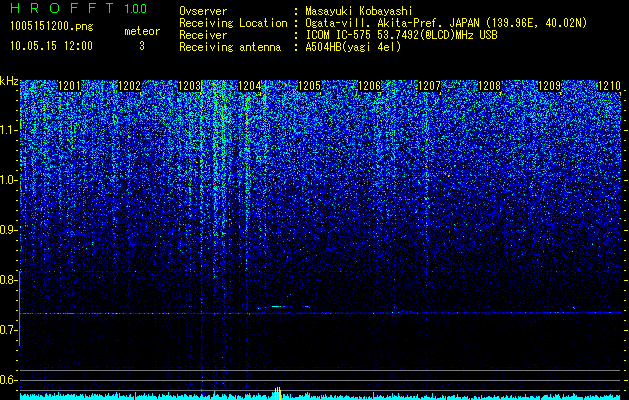Select the 1201 time marker
The width and height of the screenshot is (629, 400).
point(69,86)
